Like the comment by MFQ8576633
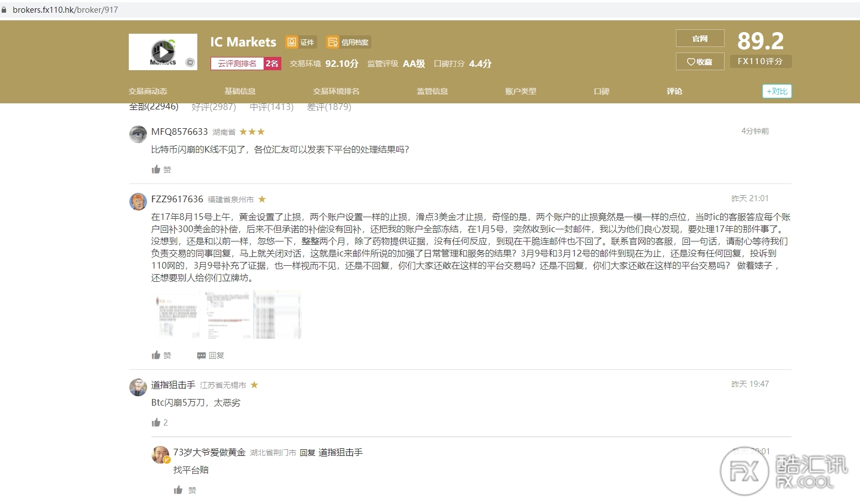The height and width of the screenshot is (504, 860). pos(161,169)
